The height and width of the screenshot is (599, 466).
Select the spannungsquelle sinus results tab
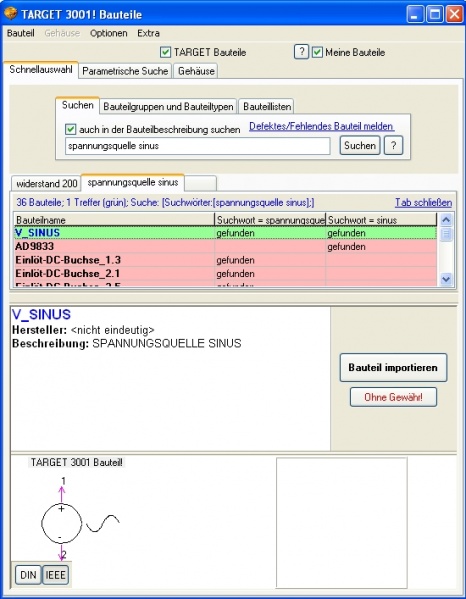[x=133, y=183]
